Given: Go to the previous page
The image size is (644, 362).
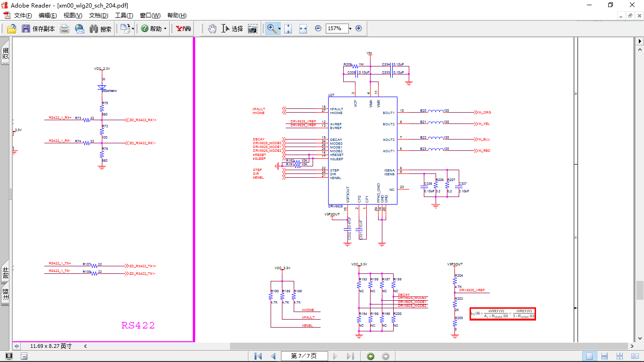Looking at the screenshot, I should (x=273, y=356).
